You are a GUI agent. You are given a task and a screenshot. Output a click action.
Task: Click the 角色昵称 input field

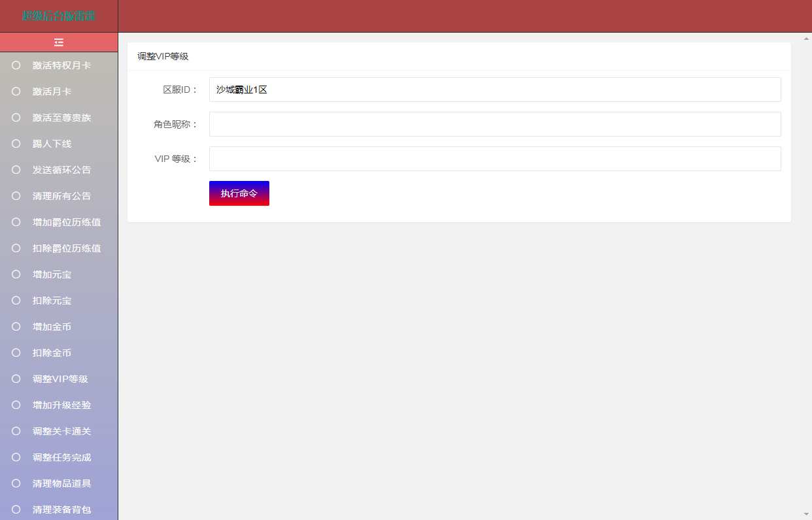pyautogui.click(x=495, y=124)
